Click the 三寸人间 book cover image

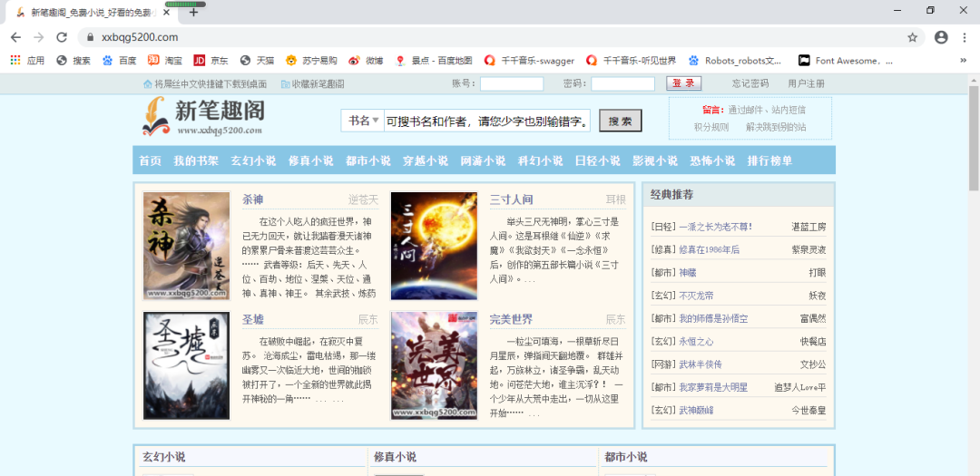pyautogui.click(x=434, y=246)
